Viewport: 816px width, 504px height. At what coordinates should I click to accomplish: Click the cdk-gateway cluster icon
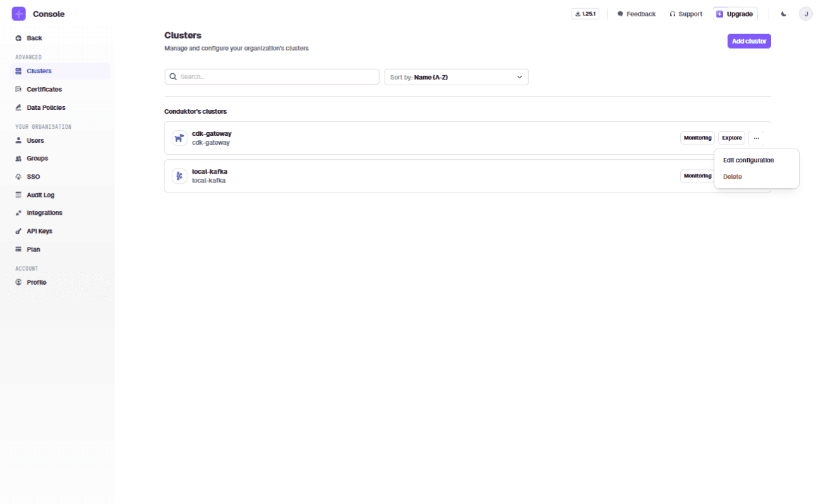pos(179,138)
